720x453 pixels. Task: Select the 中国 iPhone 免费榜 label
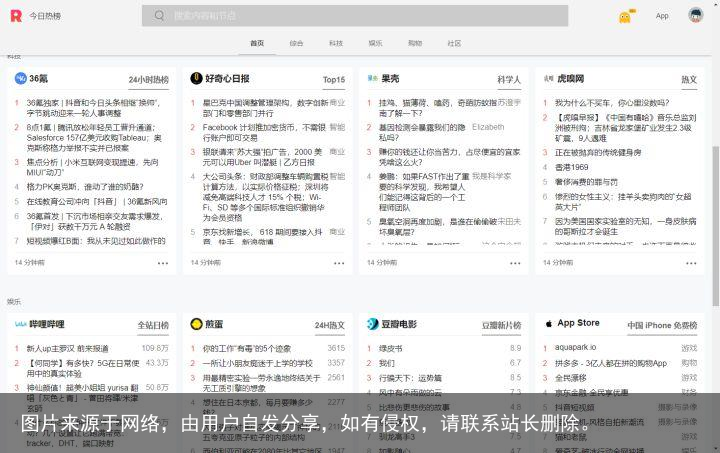[x=662, y=325]
